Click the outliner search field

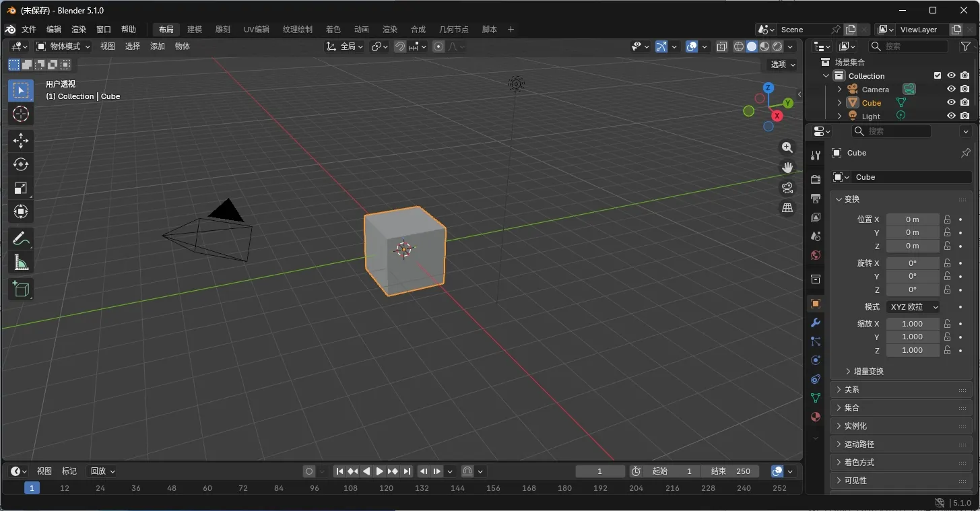[907, 46]
